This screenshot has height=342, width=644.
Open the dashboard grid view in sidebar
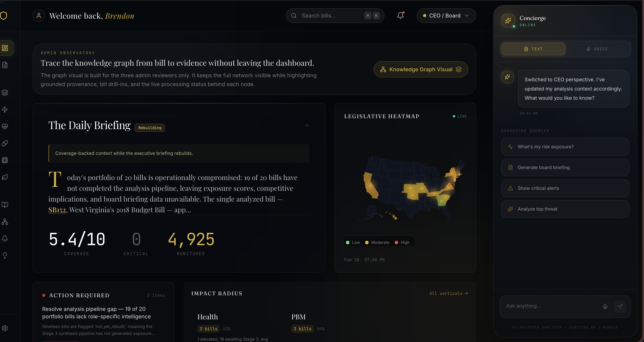[5, 48]
